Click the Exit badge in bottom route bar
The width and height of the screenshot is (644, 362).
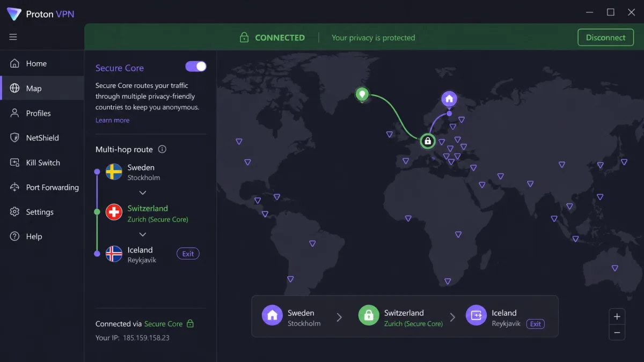tap(536, 324)
